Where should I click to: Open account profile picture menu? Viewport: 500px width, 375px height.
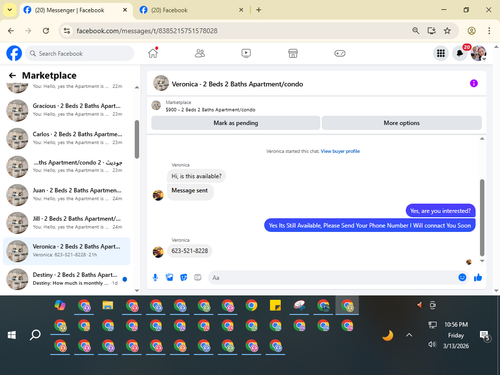tap(478, 53)
